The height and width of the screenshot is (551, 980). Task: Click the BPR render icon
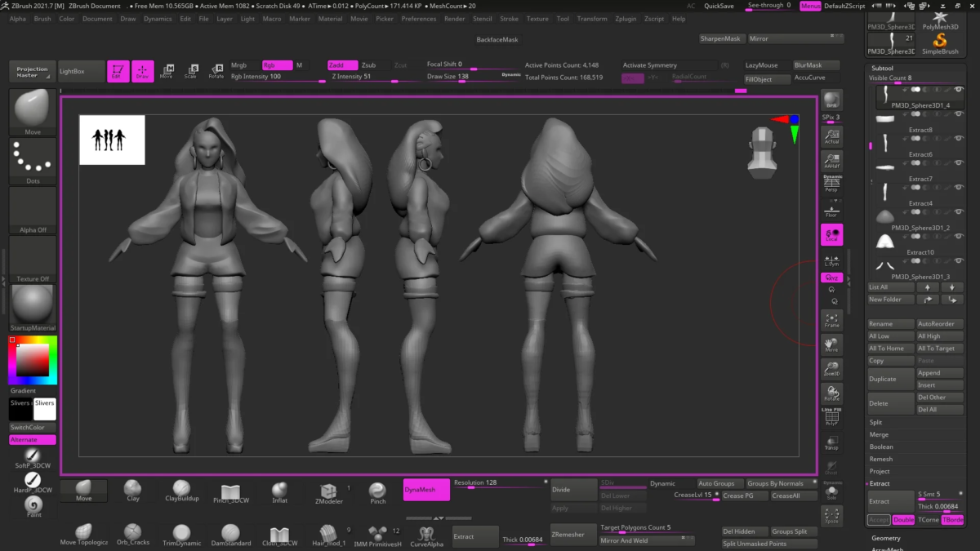click(x=831, y=100)
